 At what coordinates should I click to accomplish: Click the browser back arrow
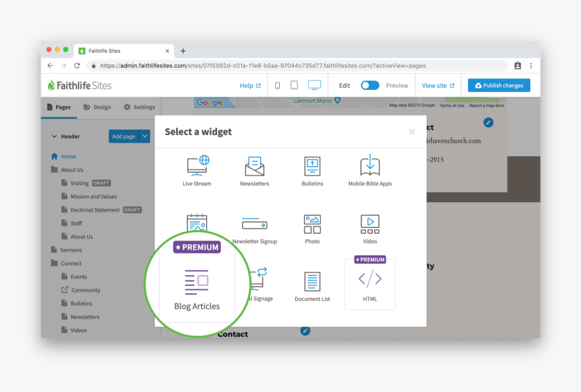point(50,66)
